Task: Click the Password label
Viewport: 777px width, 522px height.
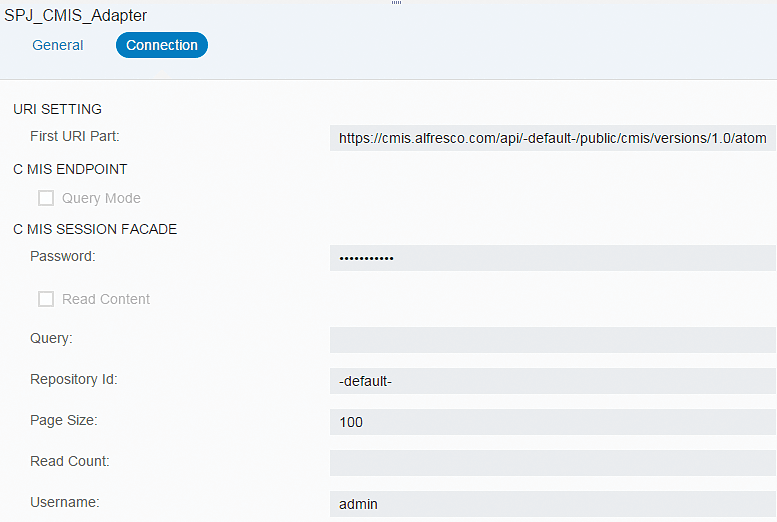Action: click(x=63, y=256)
